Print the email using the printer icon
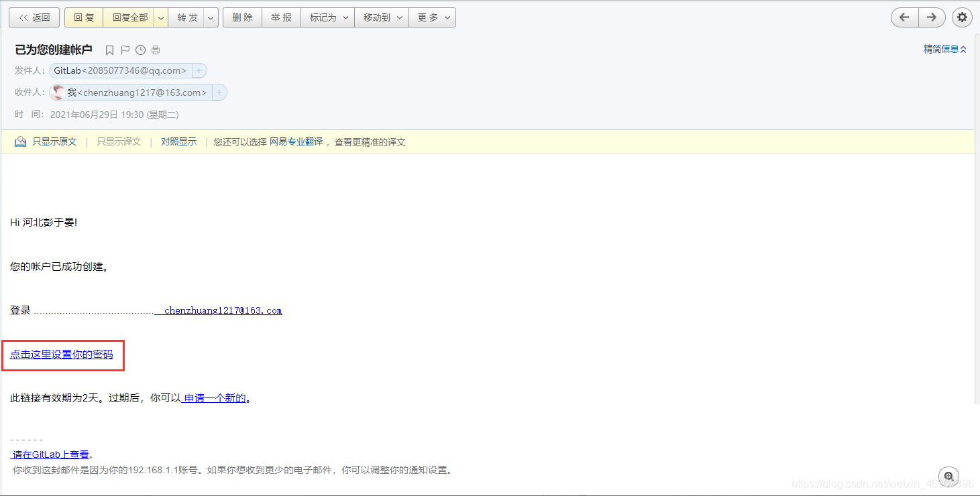Image resolution: width=980 pixels, height=496 pixels. click(156, 50)
